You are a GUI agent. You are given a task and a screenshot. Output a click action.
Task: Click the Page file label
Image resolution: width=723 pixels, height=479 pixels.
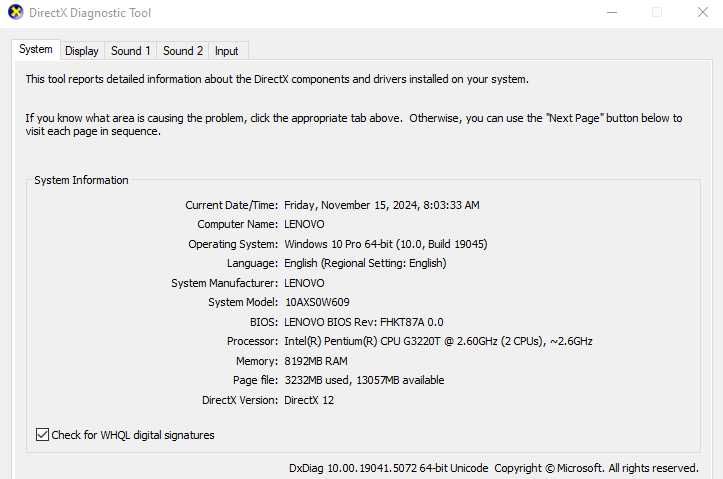[x=255, y=380]
